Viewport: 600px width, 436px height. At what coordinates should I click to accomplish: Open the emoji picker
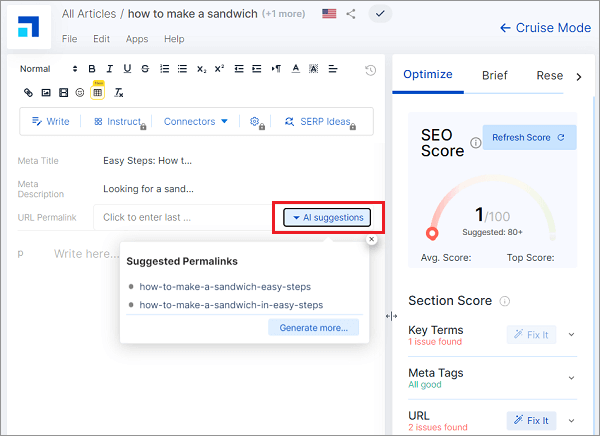point(80,93)
